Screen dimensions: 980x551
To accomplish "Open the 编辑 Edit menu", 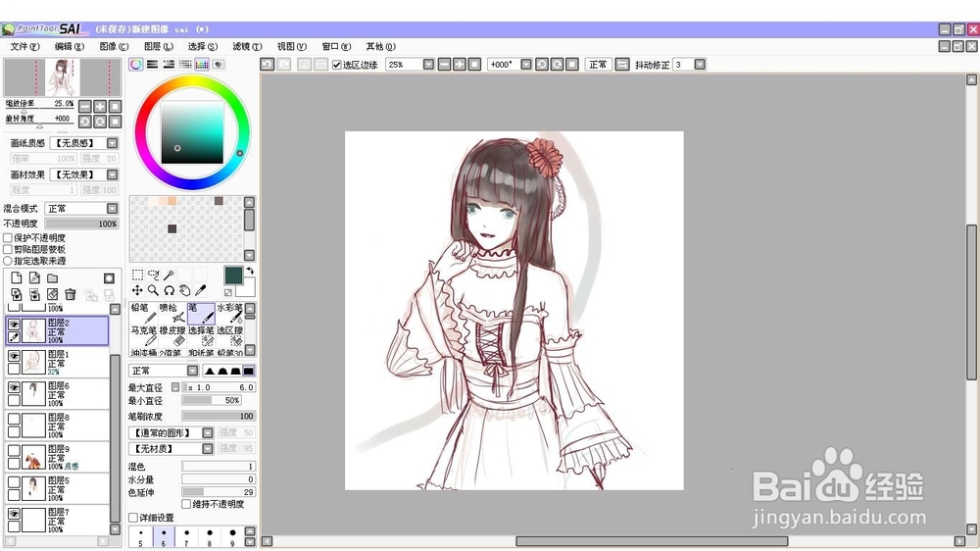I will coord(70,46).
